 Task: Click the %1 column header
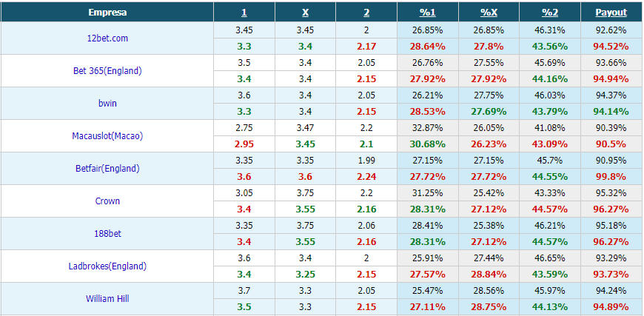[428, 13]
